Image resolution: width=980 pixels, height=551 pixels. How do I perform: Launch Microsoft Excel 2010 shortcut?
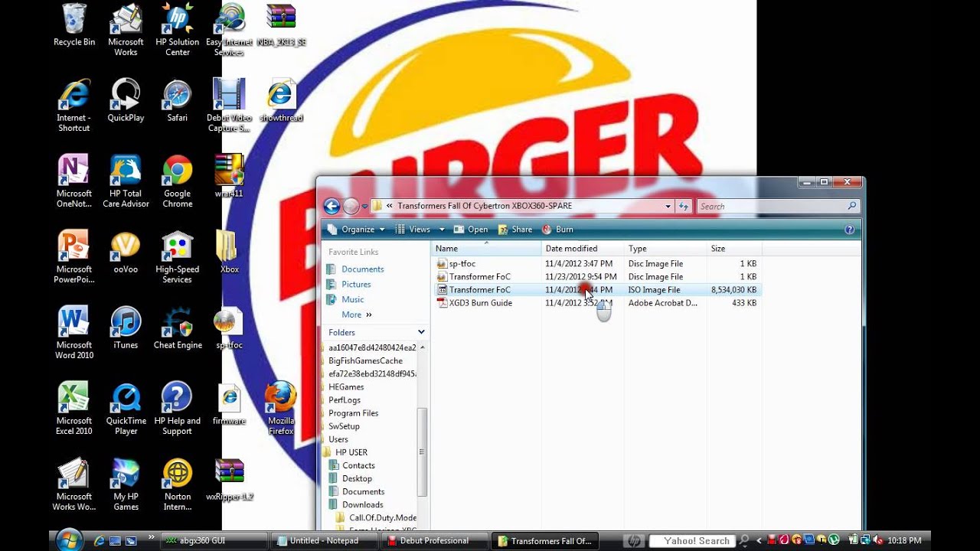click(74, 409)
